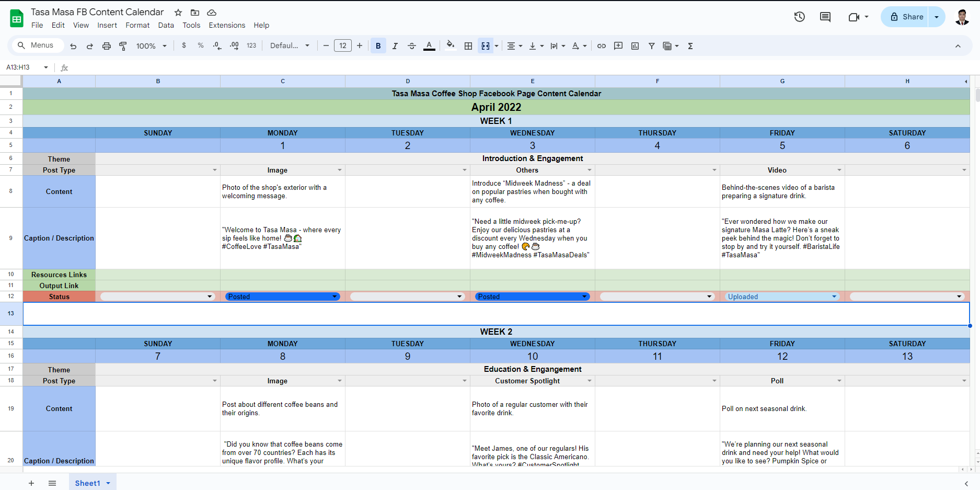Open the text wrapping dropdown
The width and height of the screenshot is (980, 490).
pos(558,46)
